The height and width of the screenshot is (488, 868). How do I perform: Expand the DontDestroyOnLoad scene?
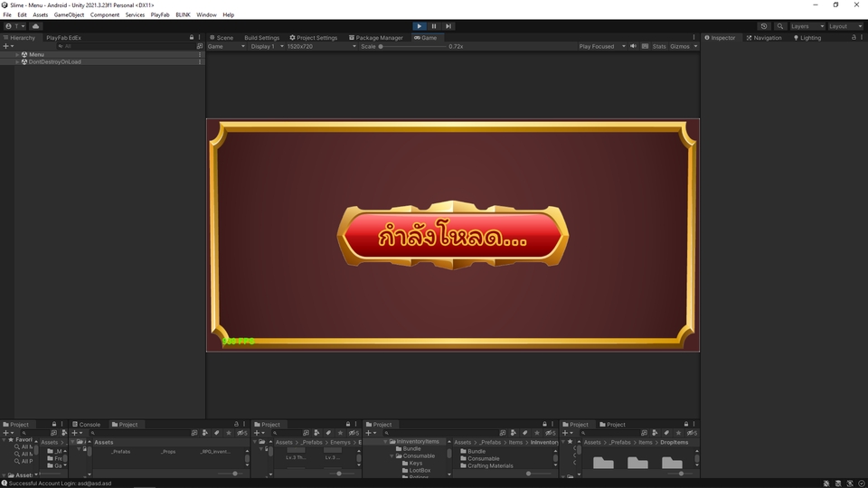coord(17,62)
